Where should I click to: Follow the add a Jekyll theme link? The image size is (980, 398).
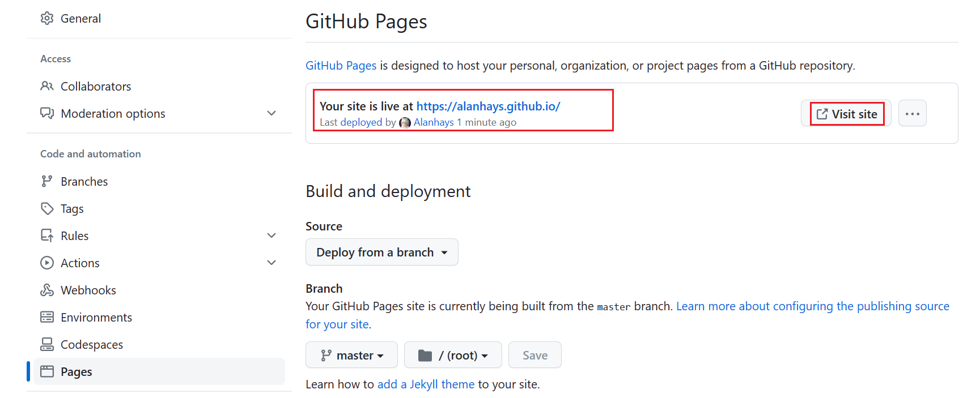pos(426,384)
